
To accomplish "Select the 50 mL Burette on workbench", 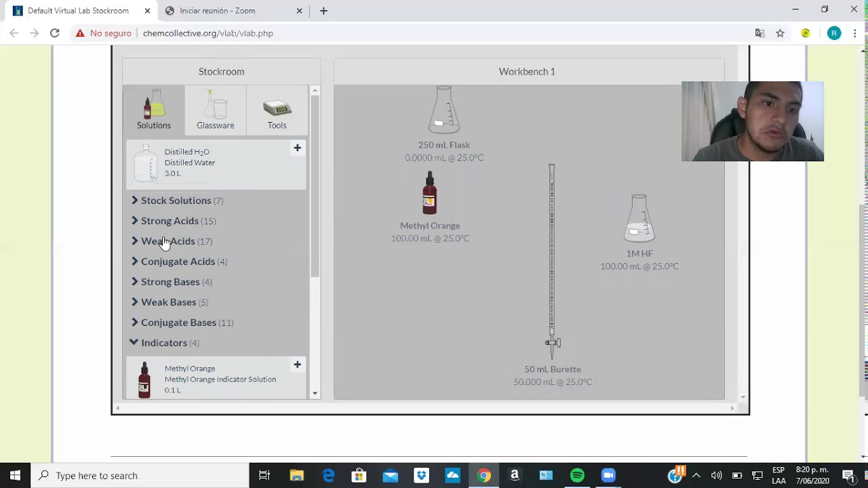I will (552, 262).
